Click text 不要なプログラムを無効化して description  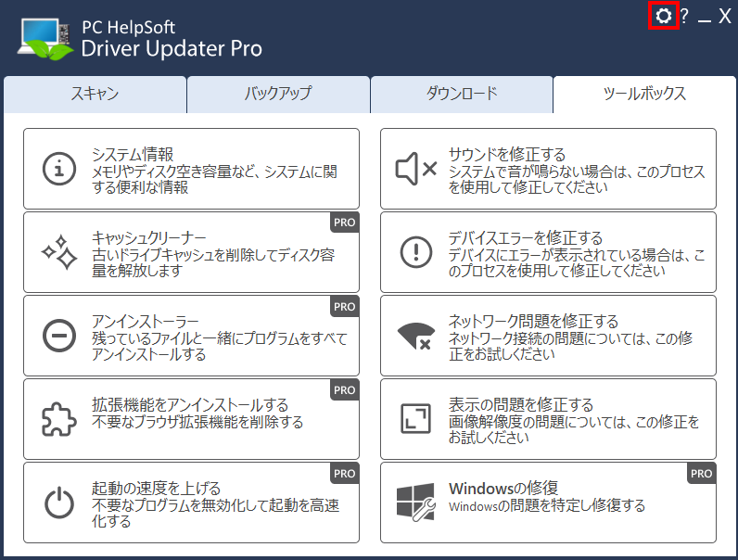[216, 513]
